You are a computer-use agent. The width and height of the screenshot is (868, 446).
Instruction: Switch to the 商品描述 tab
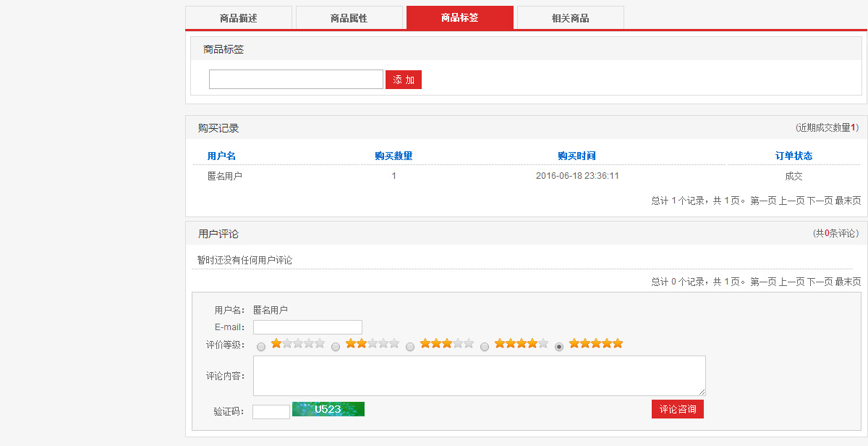239,18
